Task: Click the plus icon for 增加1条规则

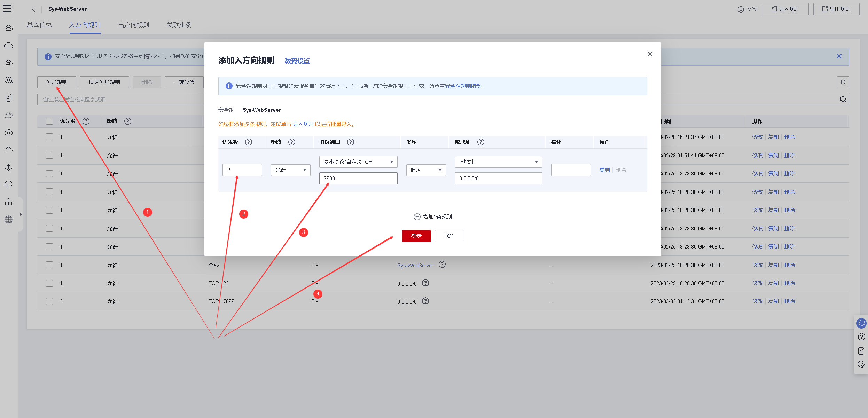Action: (x=417, y=217)
